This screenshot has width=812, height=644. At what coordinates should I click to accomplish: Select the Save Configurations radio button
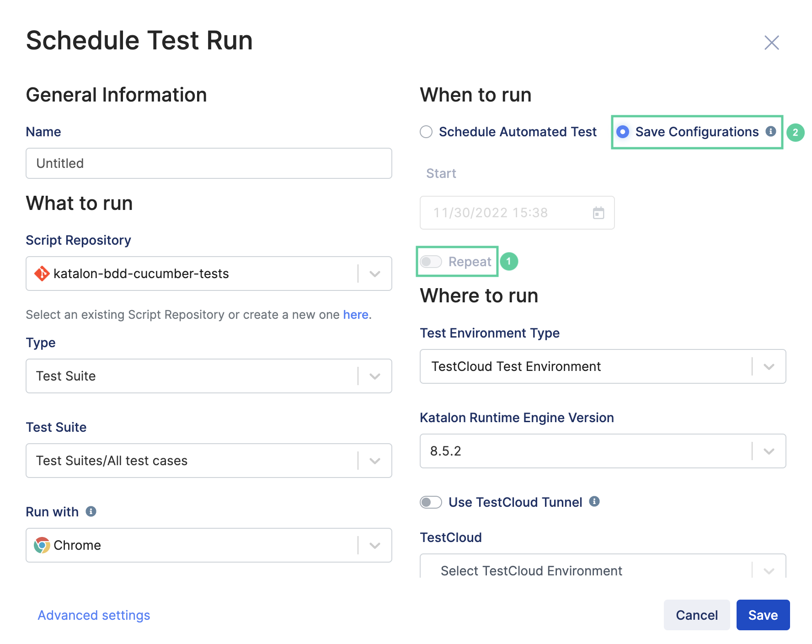623,132
